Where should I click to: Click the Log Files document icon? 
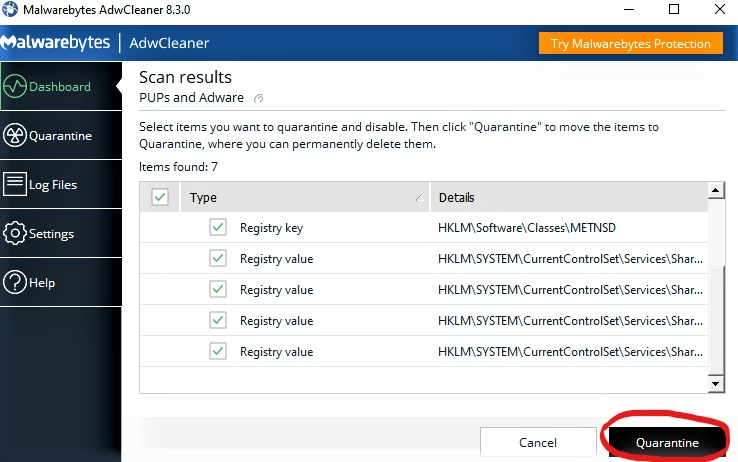click(x=15, y=184)
